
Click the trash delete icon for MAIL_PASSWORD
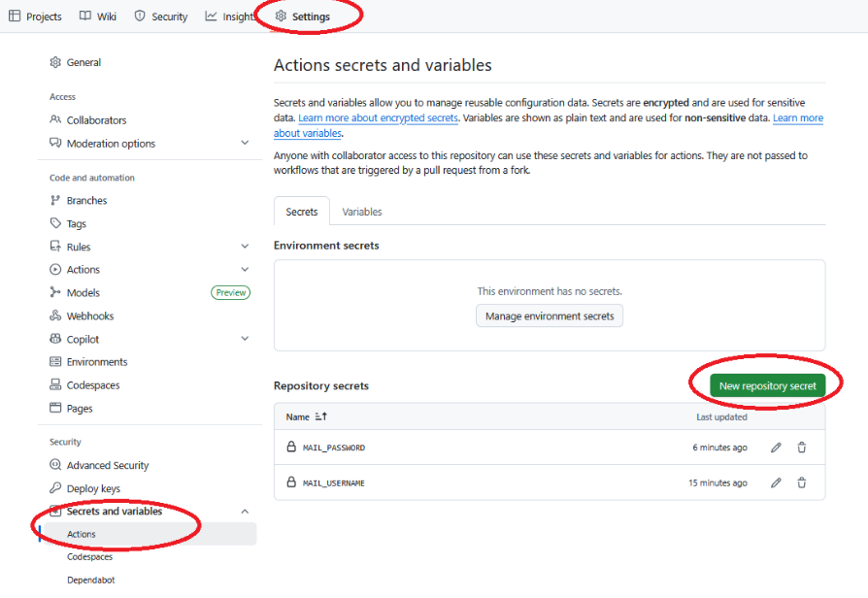pyautogui.click(x=802, y=448)
